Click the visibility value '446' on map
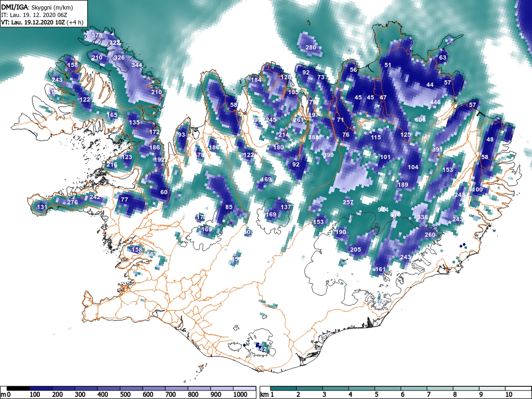The width and height of the screenshot is (532, 399). (435, 102)
